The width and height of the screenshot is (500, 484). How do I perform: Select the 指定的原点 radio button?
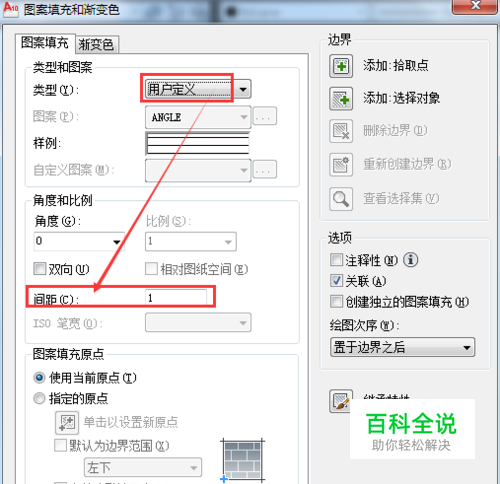(39, 398)
